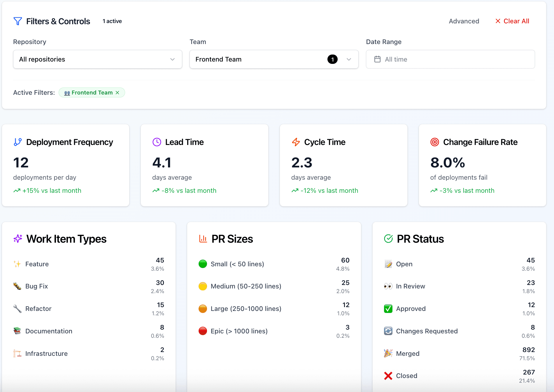The width and height of the screenshot is (554, 392).
Task: Expand the Team dropdown chevron
Action: [x=349, y=60]
